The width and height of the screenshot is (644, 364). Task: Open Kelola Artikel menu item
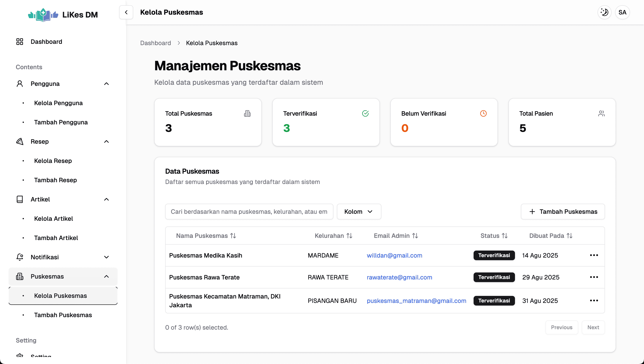click(63, 219)
